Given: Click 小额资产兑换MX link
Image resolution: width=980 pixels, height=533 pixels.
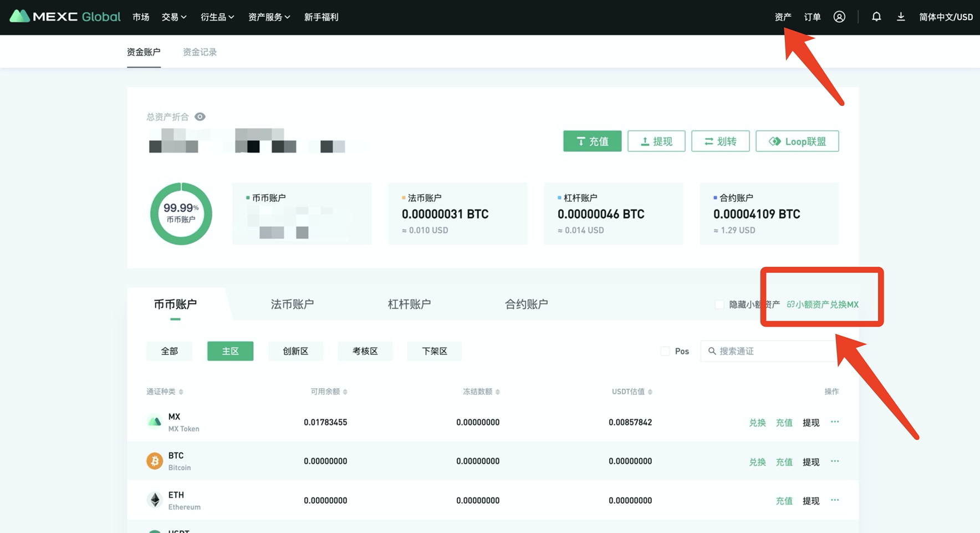Looking at the screenshot, I should click(x=823, y=304).
